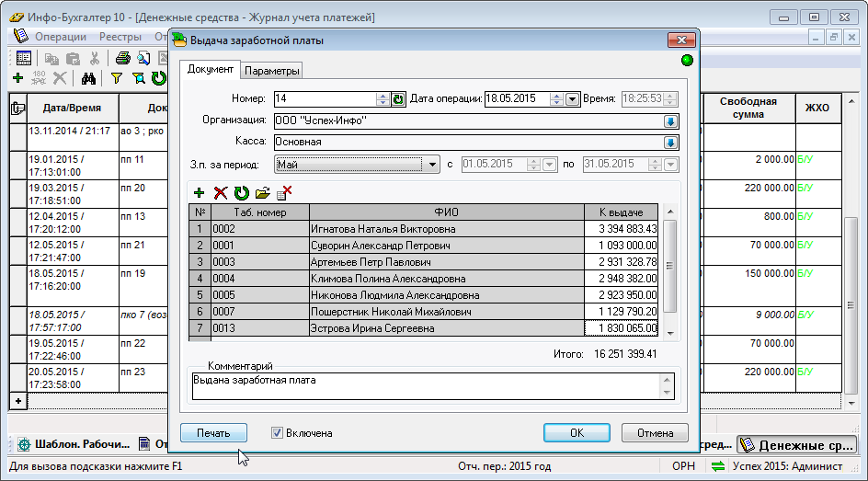
Task: Click the journal column settings corner icon
Action: [17, 108]
